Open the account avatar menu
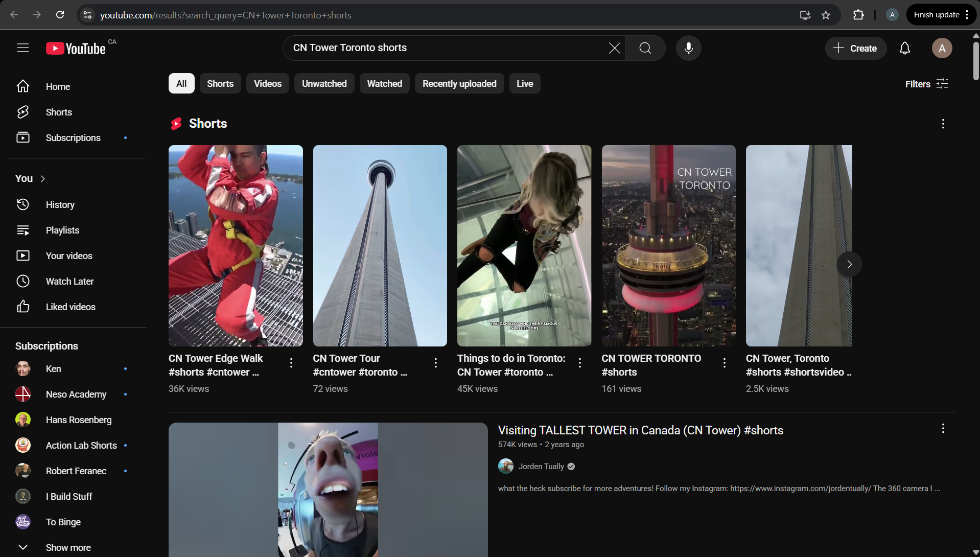Viewport: 980px width, 557px height. [x=942, y=48]
